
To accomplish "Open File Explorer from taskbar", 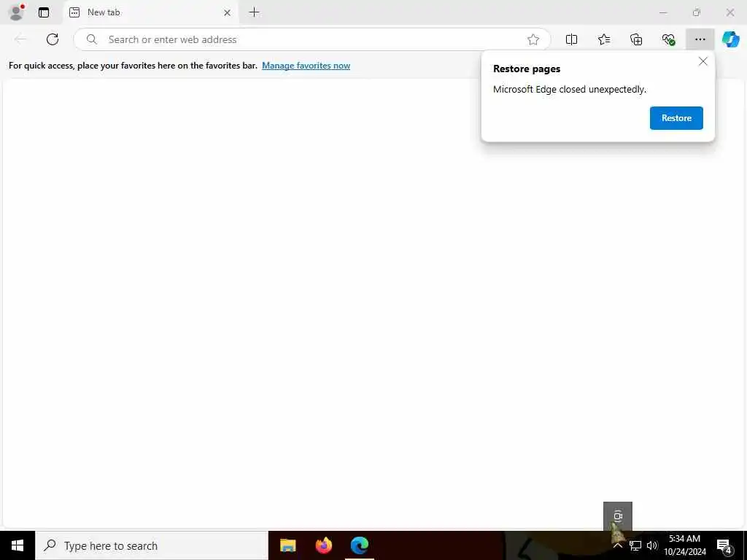I will [x=287, y=545].
